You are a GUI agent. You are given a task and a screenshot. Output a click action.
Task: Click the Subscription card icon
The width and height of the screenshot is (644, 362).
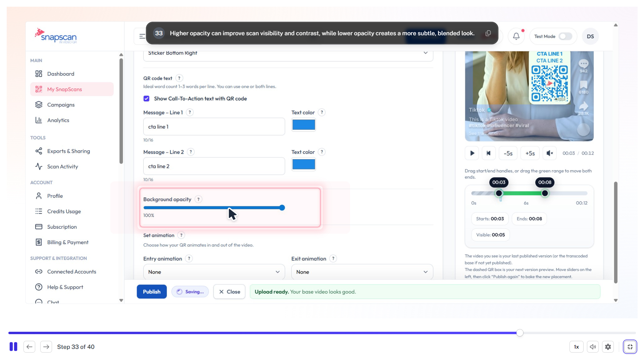click(x=39, y=227)
